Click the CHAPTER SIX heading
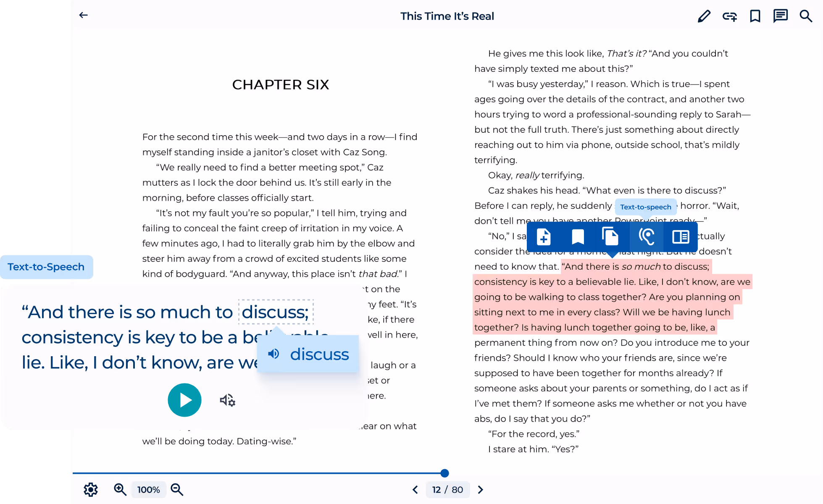 click(x=281, y=85)
